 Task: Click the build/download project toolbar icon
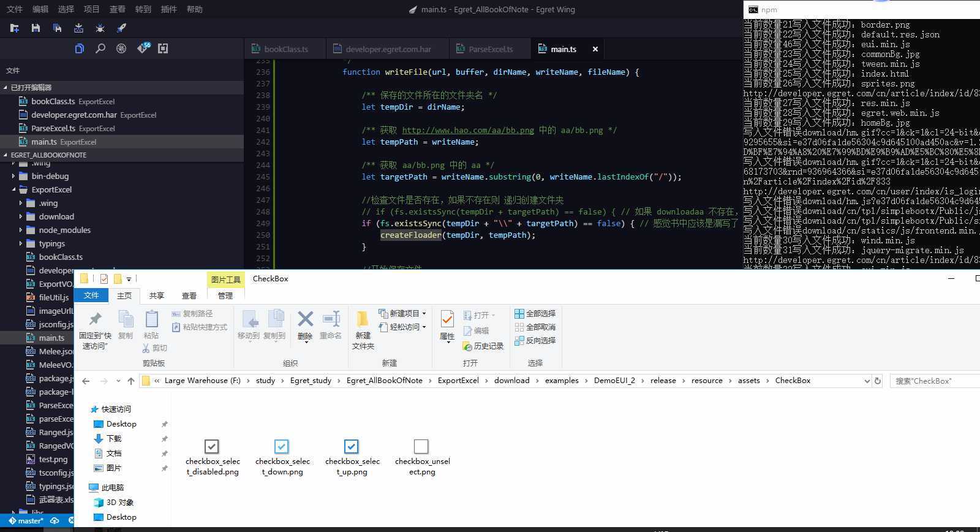tap(78, 28)
